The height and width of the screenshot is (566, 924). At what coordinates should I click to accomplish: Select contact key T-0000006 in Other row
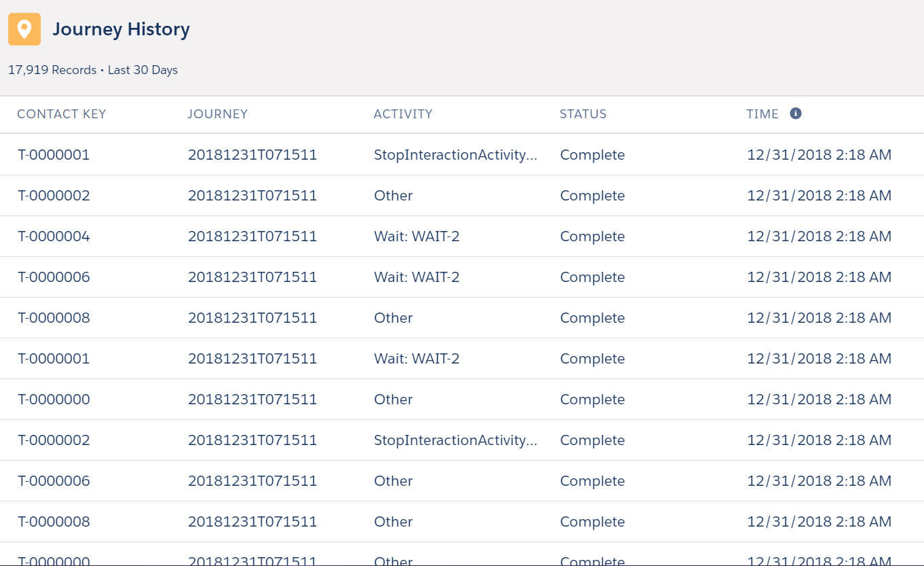coord(54,481)
